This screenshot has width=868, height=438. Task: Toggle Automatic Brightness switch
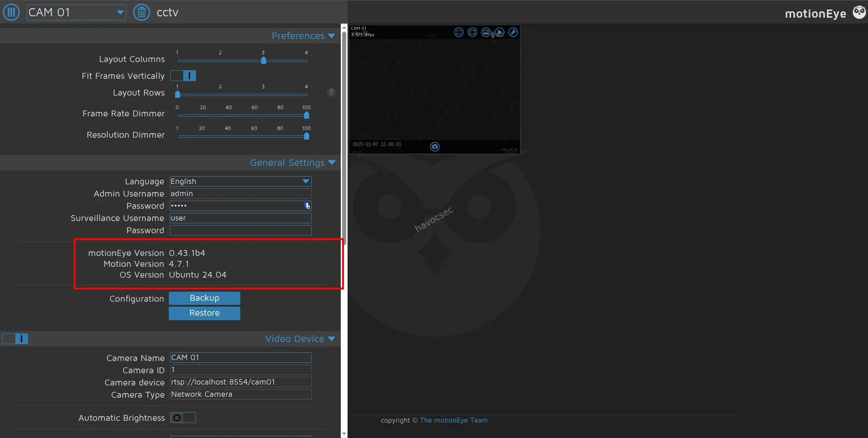coord(183,418)
